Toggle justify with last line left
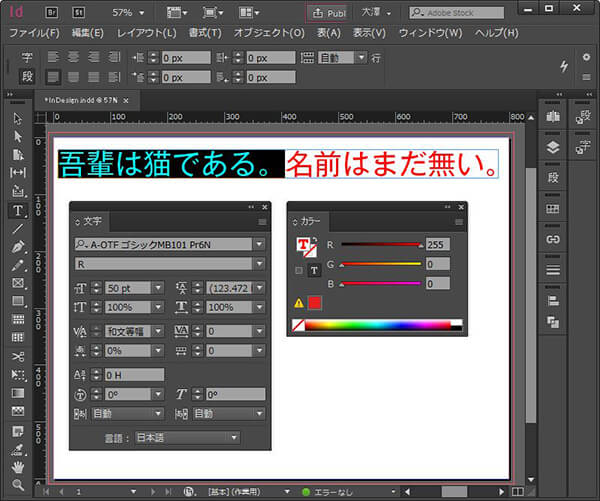600x501 pixels. (x=53, y=77)
